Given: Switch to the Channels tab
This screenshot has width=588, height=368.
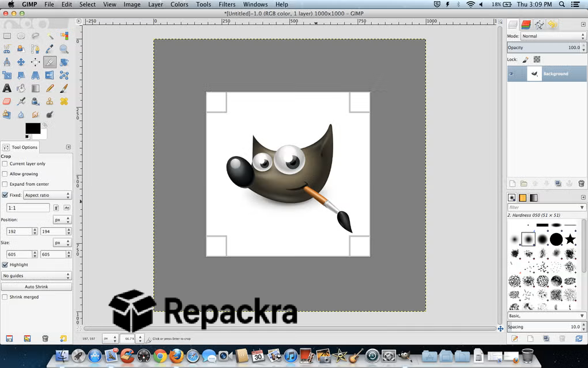Looking at the screenshot, I should tap(526, 25).
